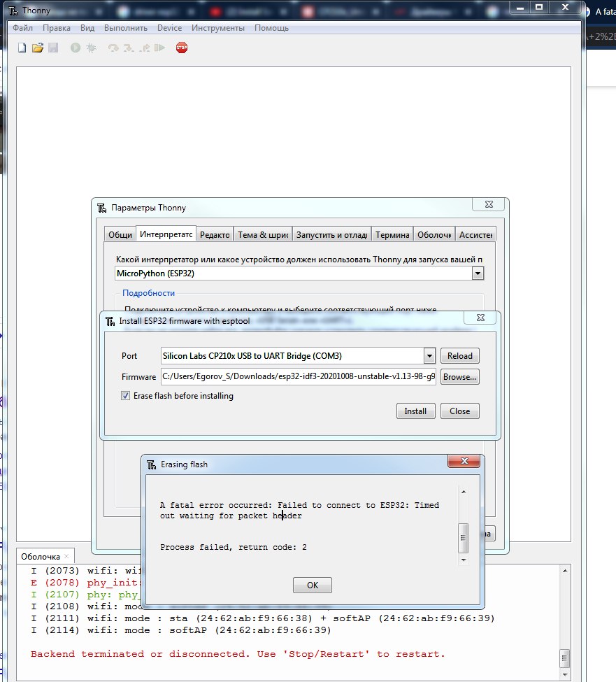Close the Параметры Thonny dialog
This screenshot has height=682, width=616.
coord(489,204)
